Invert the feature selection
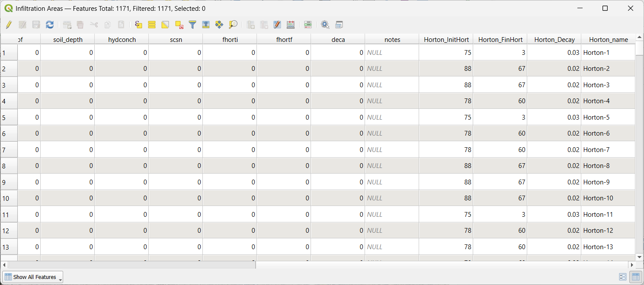This screenshot has width=644, height=285. point(165,25)
